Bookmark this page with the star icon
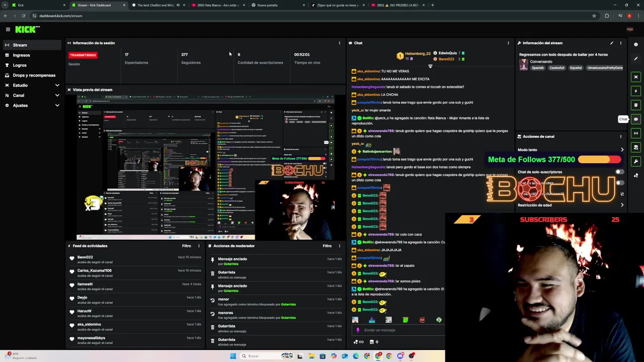Image resolution: width=644 pixels, height=362 pixels. tap(594, 16)
